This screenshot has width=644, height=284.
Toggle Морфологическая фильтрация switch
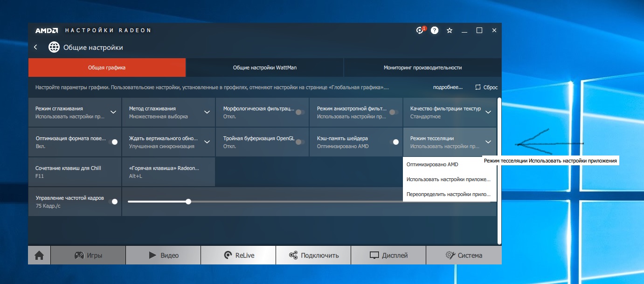click(x=300, y=112)
